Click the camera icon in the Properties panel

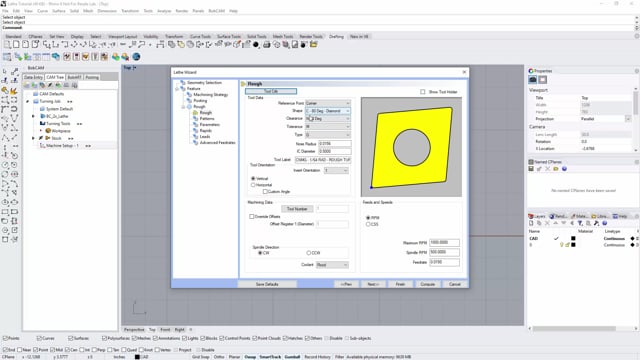pyautogui.click(x=533, y=80)
